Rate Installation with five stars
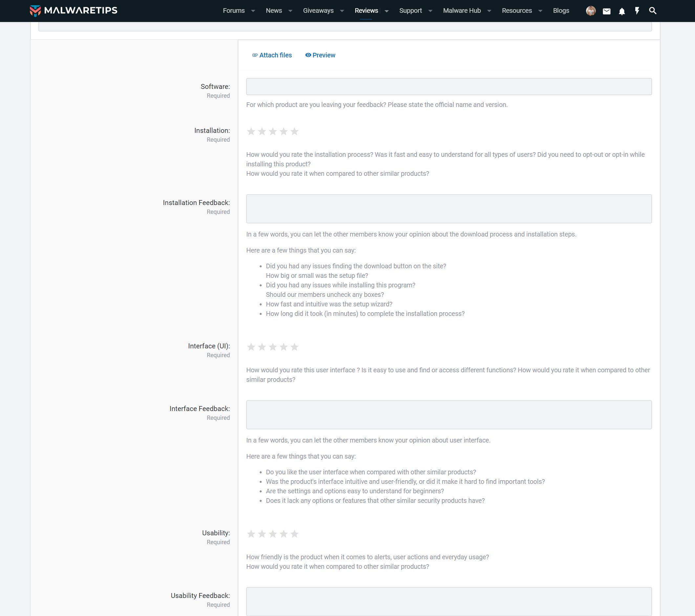 294,132
